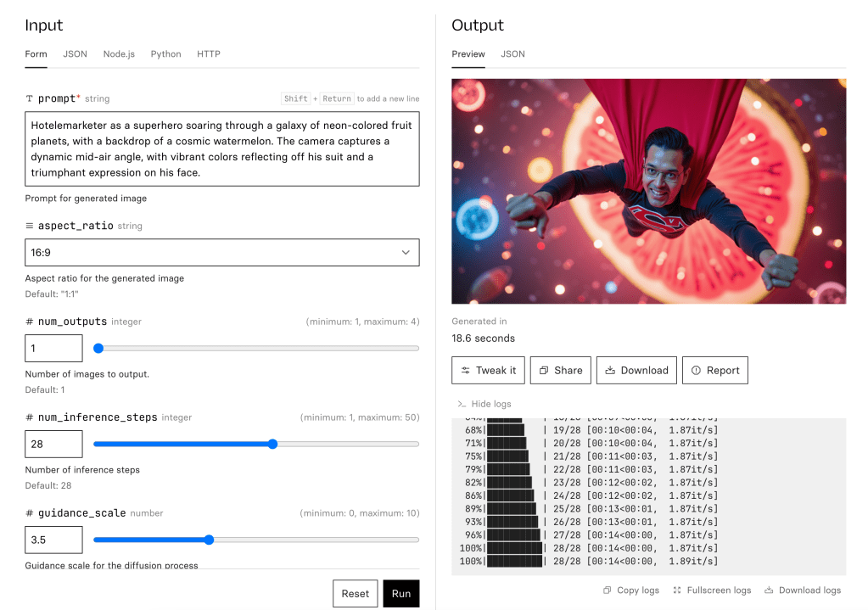Report the output image
The image size is (868, 610).
point(715,370)
